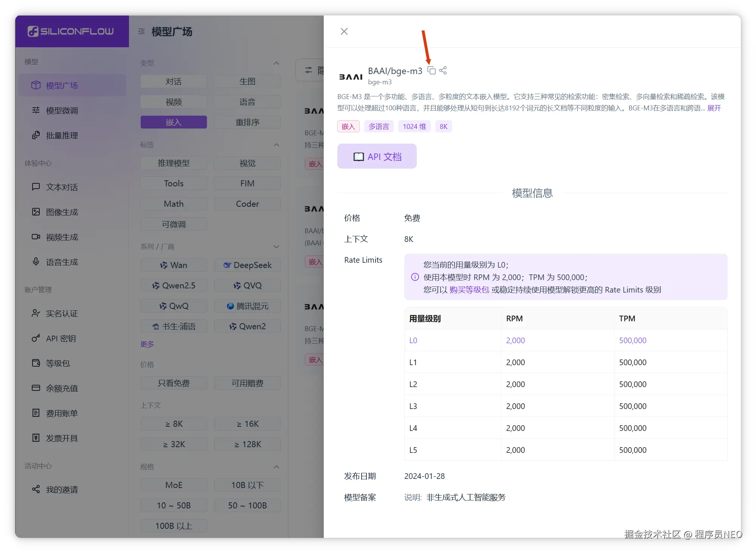The width and height of the screenshot is (756, 553).
Task: Enable the 只看免费 price filter
Action: (x=174, y=383)
